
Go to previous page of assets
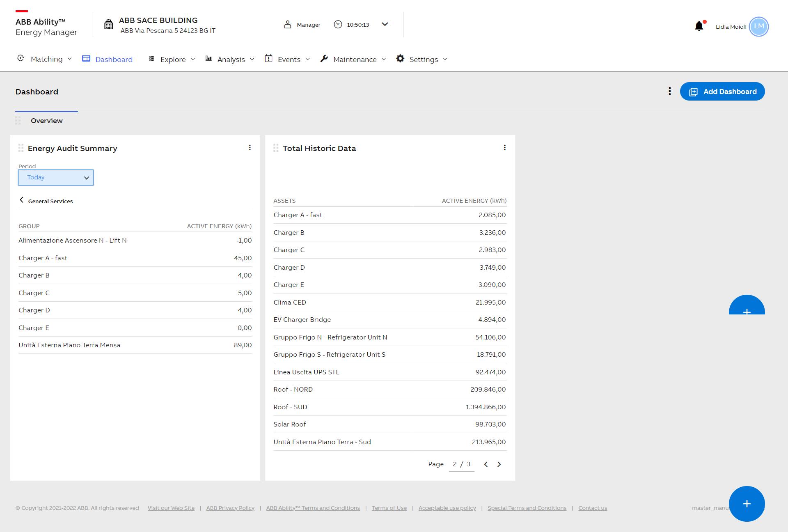pos(486,464)
